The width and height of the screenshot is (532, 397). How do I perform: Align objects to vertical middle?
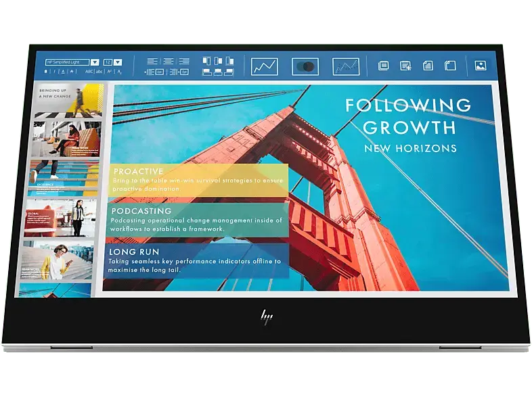pos(219,61)
